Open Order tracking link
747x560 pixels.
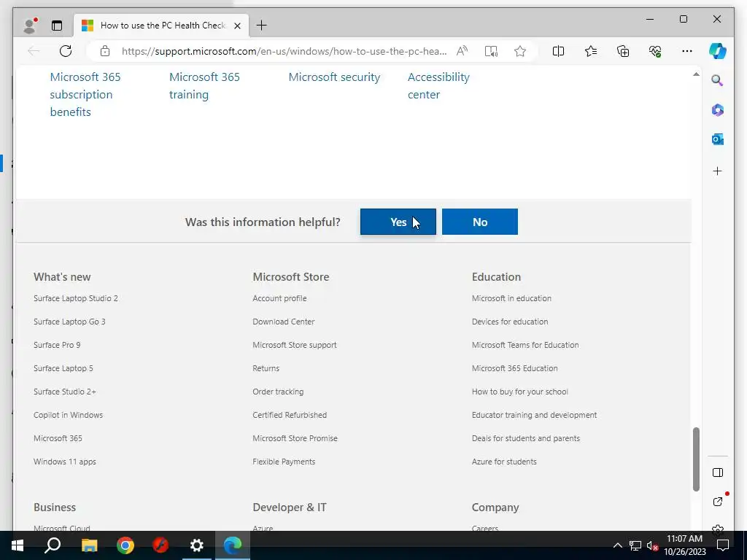tap(278, 392)
